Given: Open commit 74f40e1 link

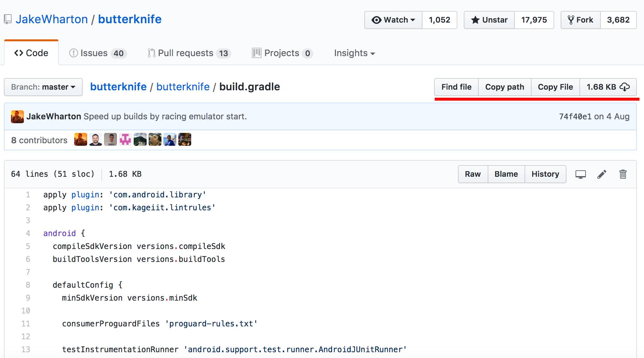Looking at the screenshot, I should [575, 117].
